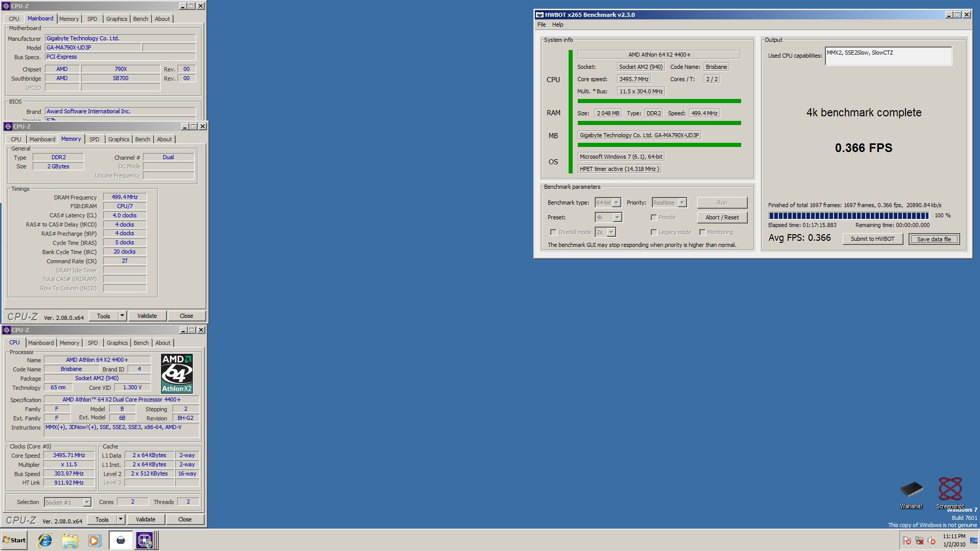Image resolution: width=980 pixels, height=551 pixels.
Task: Open the Benchmark type 64-bit dropdown
Action: (x=616, y=203)
